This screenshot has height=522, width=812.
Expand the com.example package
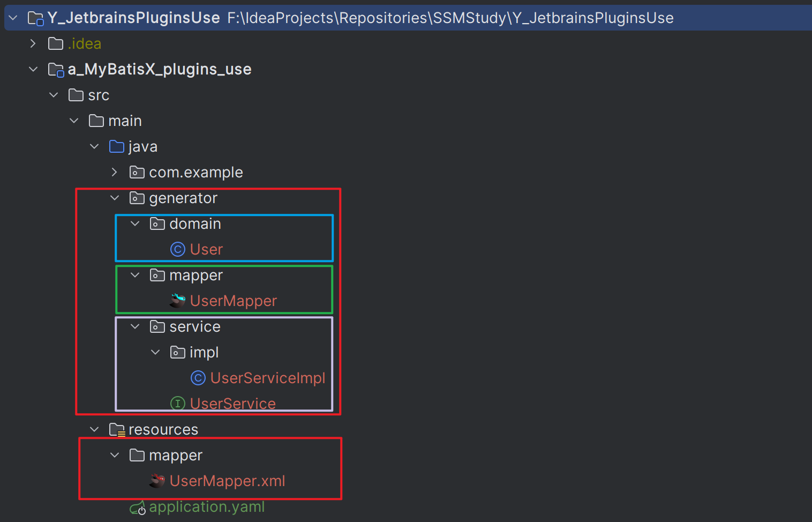pyautogui.click(x=114, y=172)
